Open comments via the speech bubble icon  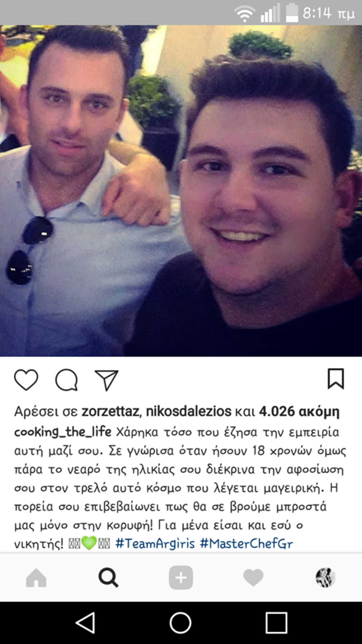tap(66, 380)
